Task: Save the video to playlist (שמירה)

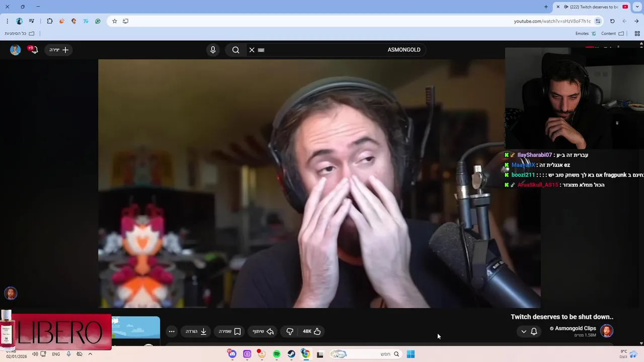Action: point(230,331)
